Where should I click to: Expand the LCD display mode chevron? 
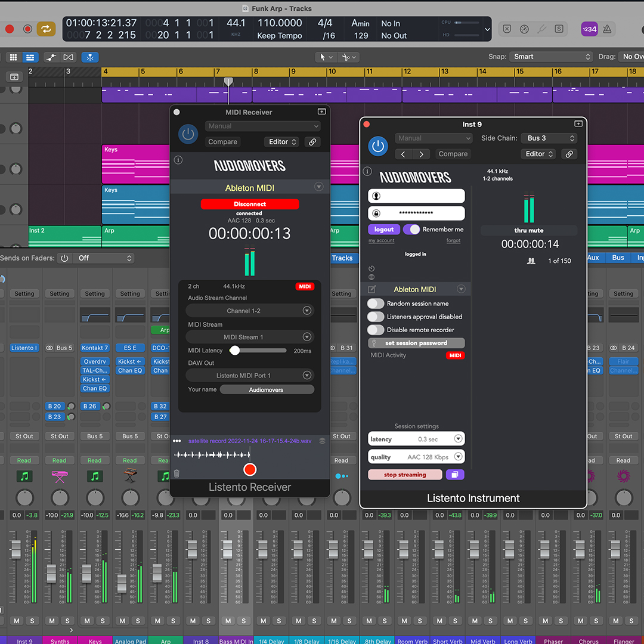tap(487, 30)
